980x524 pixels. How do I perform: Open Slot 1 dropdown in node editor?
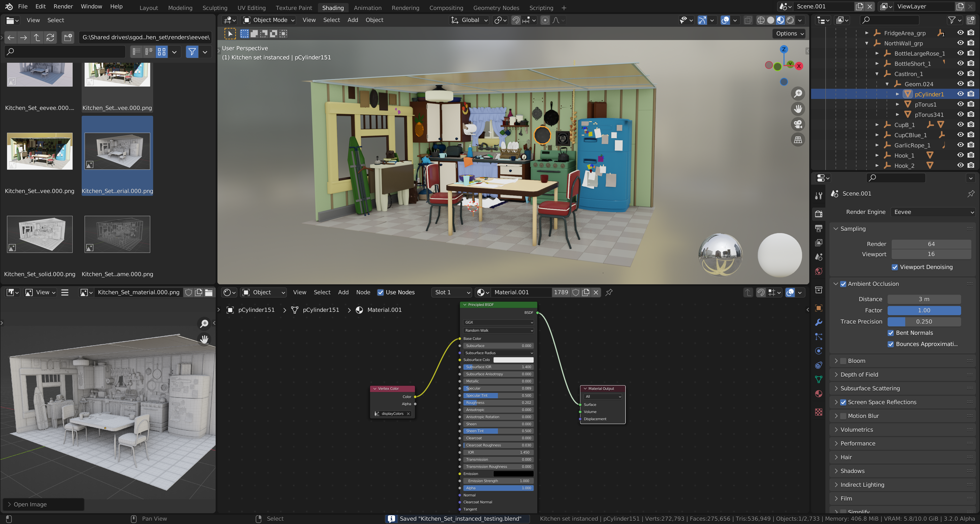451,292
